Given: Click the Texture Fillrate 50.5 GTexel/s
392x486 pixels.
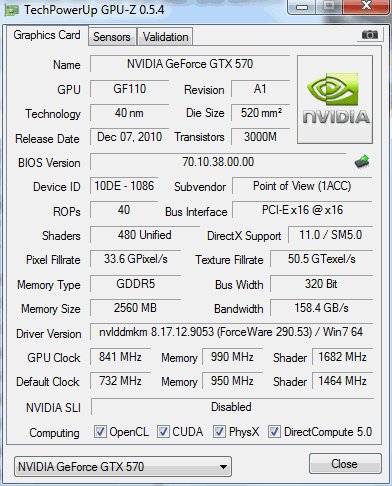Looking at the screenshot, I should (321, 259).
